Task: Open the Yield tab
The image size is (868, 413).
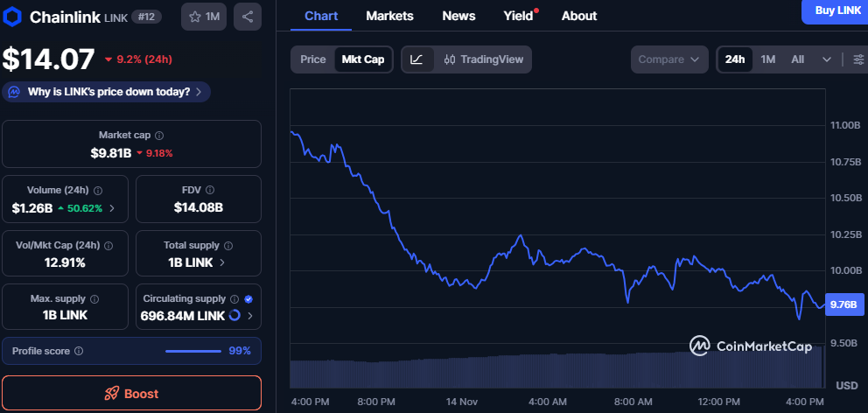Action: pyautogui.click(x=518, y=16)
